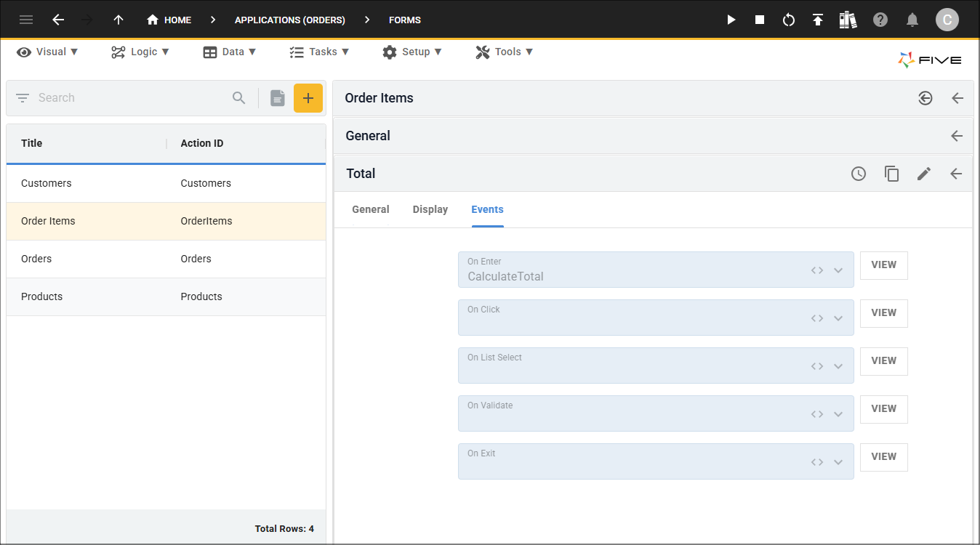980x545 pixels.
Task: Click the deploy upload arrow icon
Action: (x=818, y=20)
